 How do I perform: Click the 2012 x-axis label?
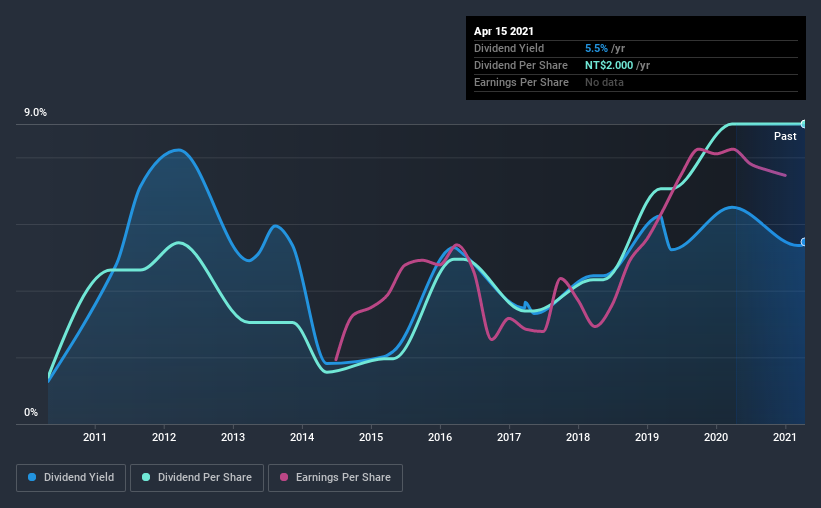[164, 437]
